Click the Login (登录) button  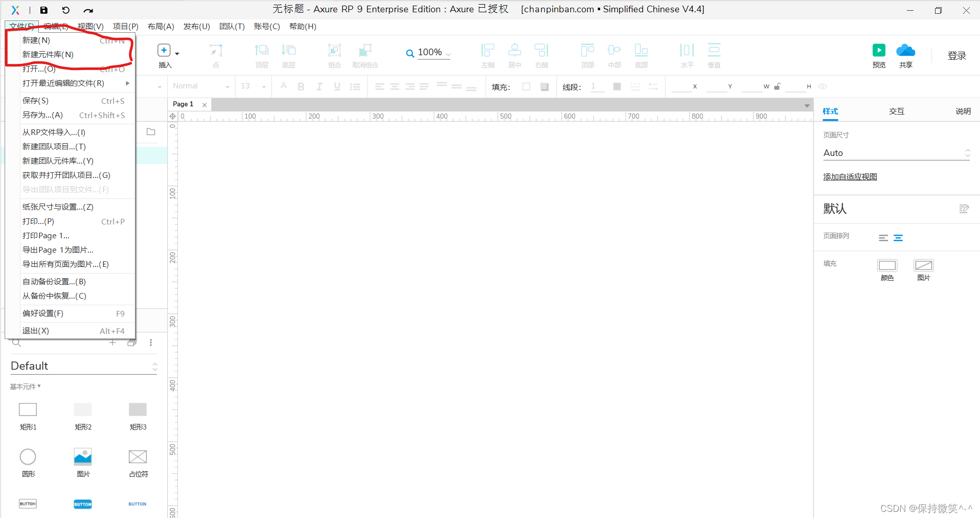[x=957, y=56]
